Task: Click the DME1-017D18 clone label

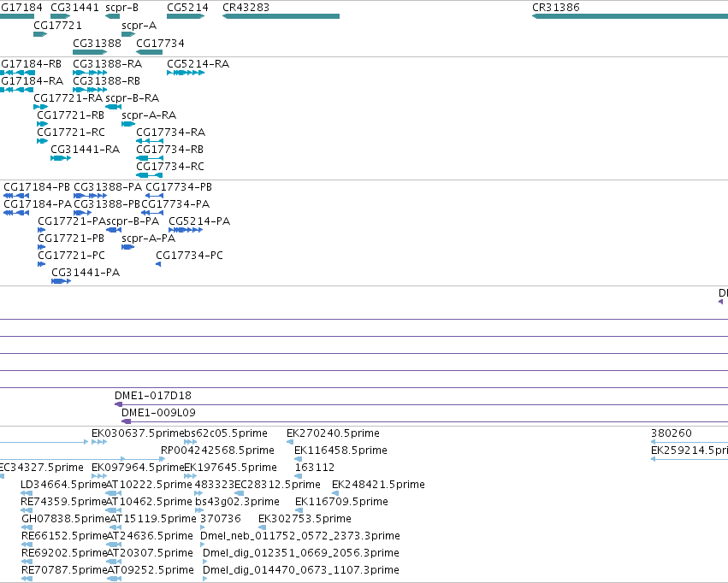Action: point(153,396)
